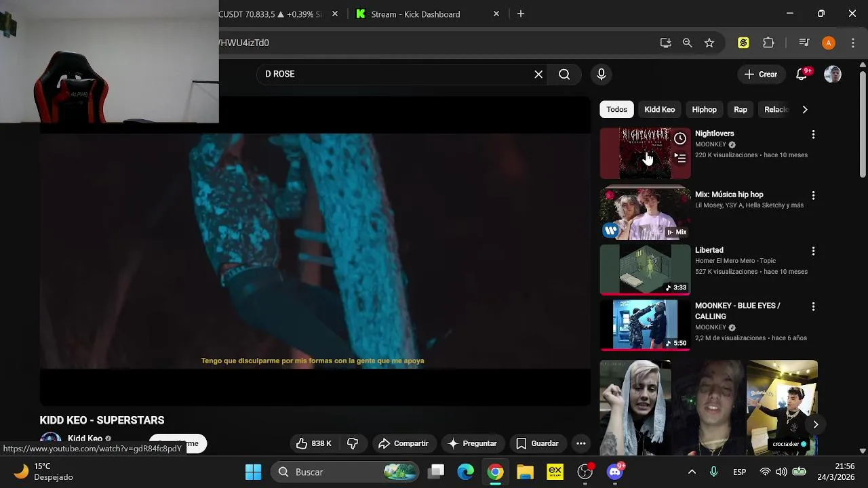
Task: Open the Windows Start menu
Action: [x=253, y=472]
